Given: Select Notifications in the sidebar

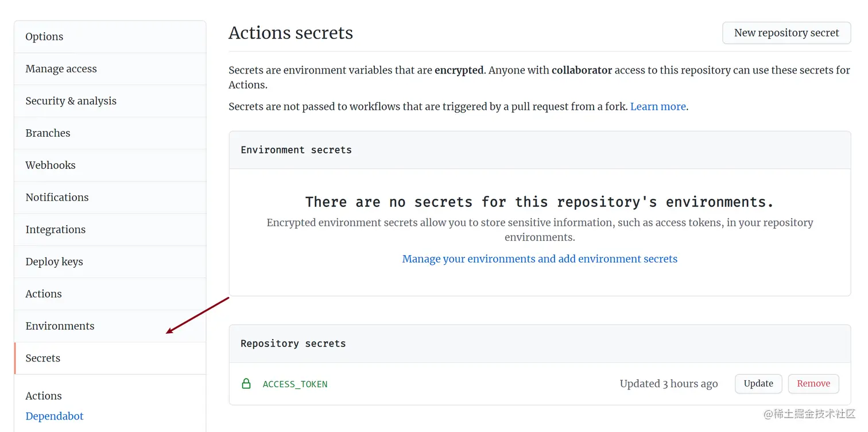Looking at the screenshot, I should 57,198.
